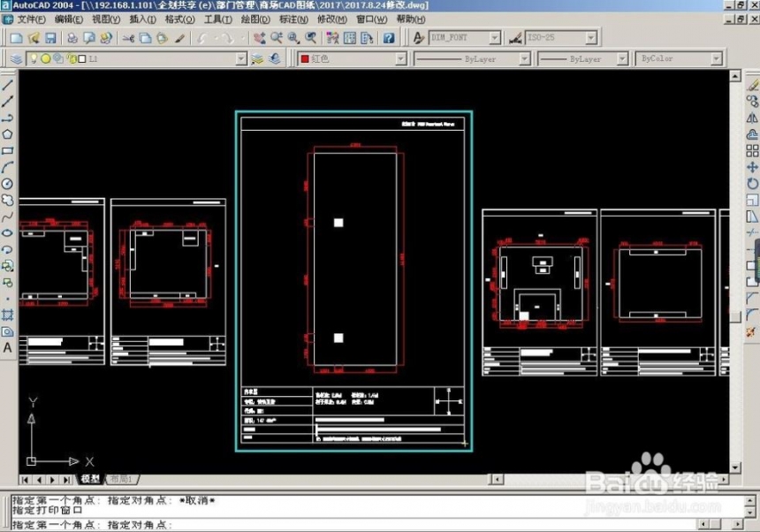Select the Rotate modify tool

(x=752, y=184)
